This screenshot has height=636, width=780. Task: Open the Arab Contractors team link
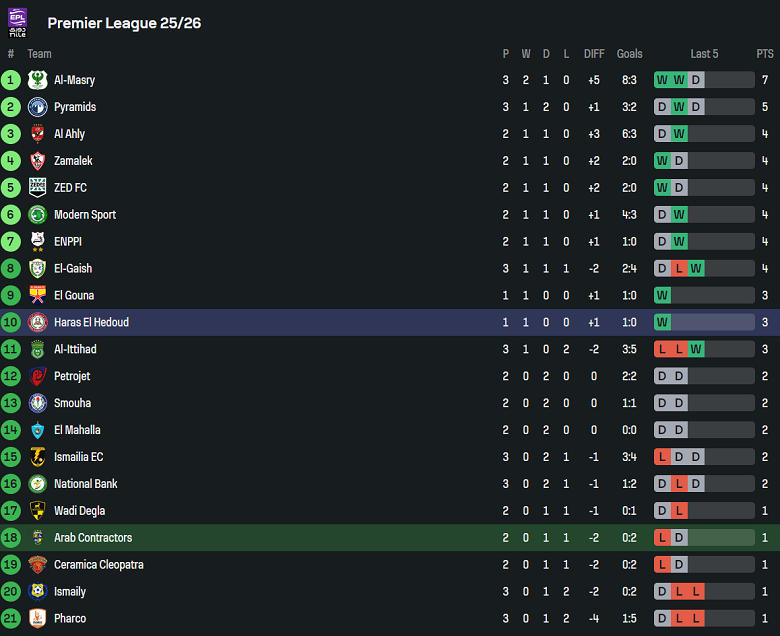[93, 538]
